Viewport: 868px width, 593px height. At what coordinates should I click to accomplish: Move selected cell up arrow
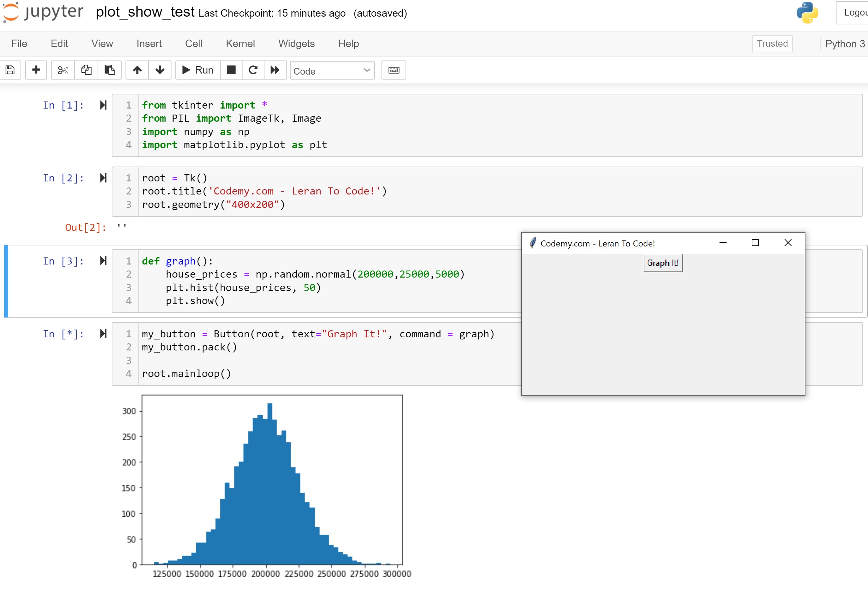coord(137,70)
